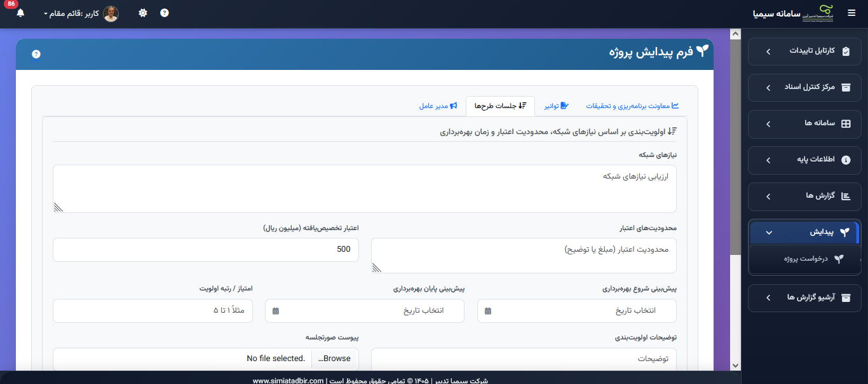The image size is (868, 384).
Task: Click the پیش‌بینی شروع بهره‌برداری date field
Action: pos(577,311)
